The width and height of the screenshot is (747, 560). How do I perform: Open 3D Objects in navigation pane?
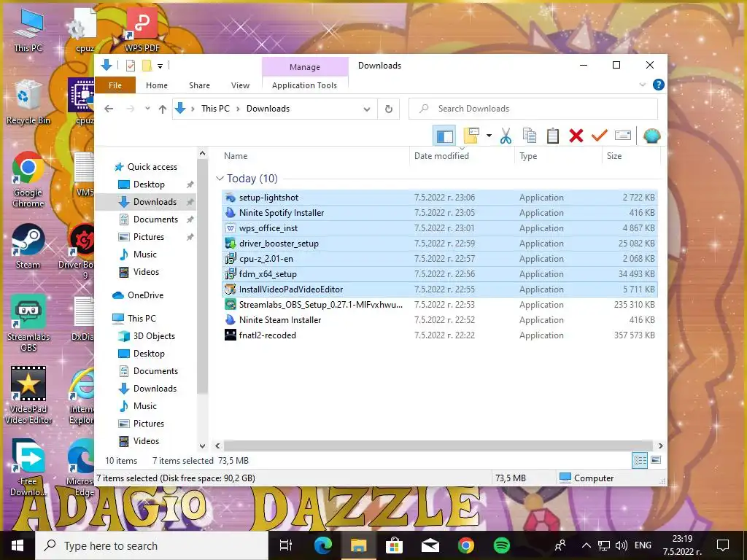pyautogui.click(x=154, y=335)
